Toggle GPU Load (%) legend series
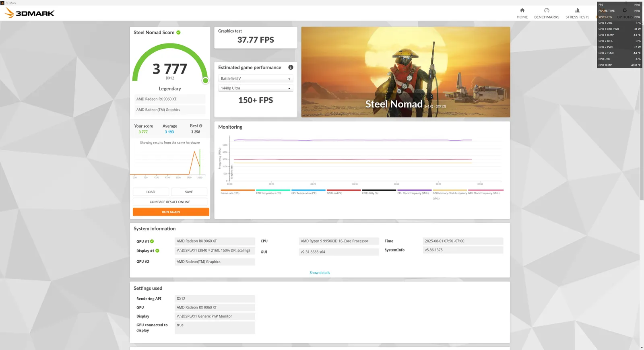The height and width of the screenshot is (350, 644). coord(343,190)
